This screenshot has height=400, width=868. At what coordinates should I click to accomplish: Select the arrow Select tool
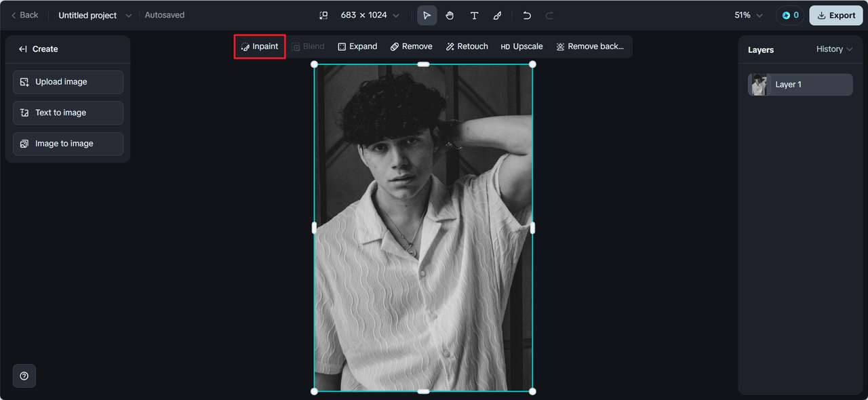[x=427, y=15]
